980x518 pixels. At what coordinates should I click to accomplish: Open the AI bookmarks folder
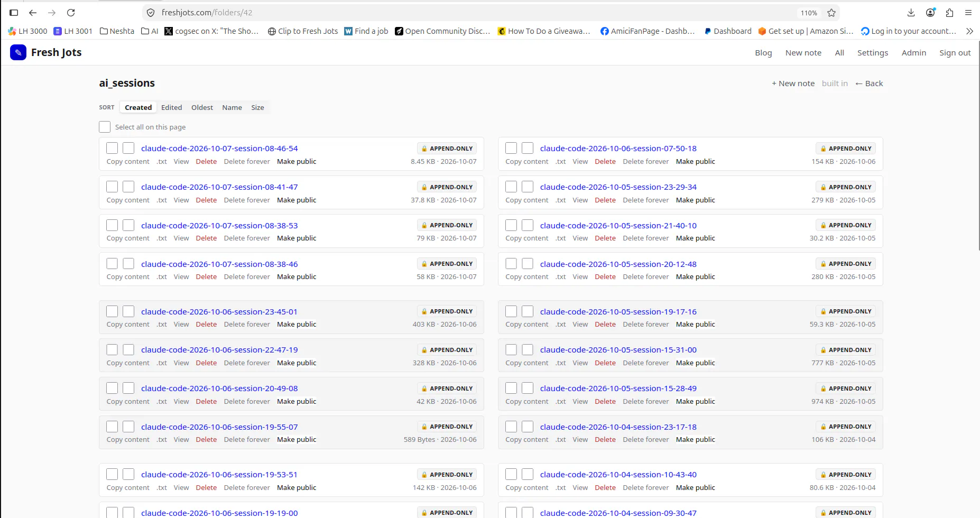(x=150, y=31)
